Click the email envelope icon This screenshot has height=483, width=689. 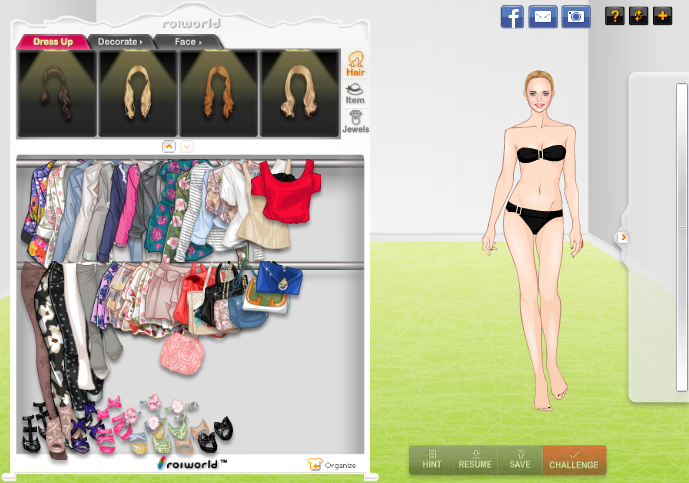pos(543,16)
